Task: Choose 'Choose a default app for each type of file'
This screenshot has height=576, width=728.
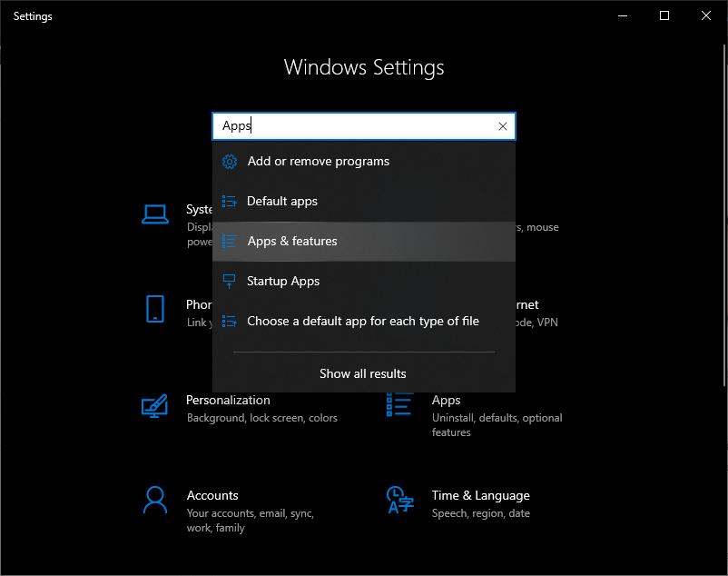Action: click(363, 322)
